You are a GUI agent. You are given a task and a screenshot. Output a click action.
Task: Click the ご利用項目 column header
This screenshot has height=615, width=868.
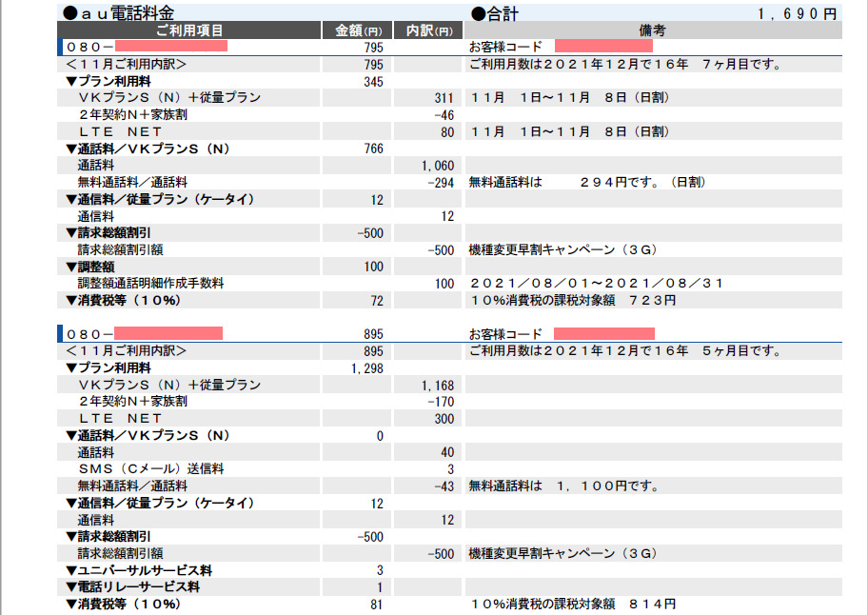[189, 30]
